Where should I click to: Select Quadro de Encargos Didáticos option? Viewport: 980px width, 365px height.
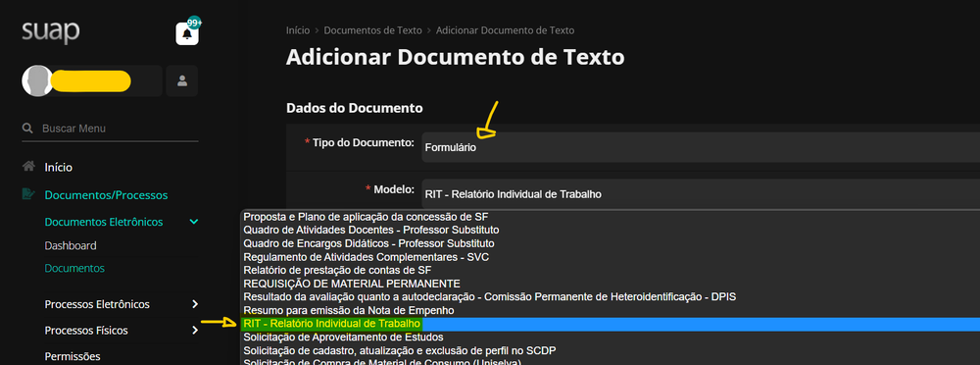(x=610, y=243)
